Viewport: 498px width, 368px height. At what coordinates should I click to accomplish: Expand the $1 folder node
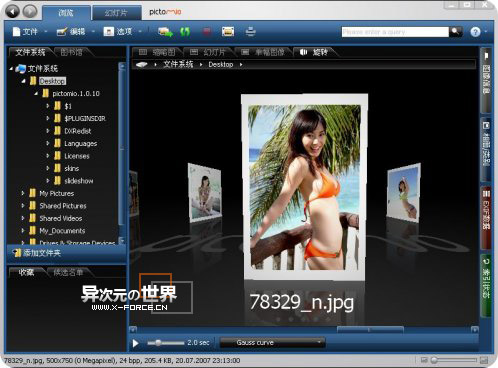tap(48, 106)
